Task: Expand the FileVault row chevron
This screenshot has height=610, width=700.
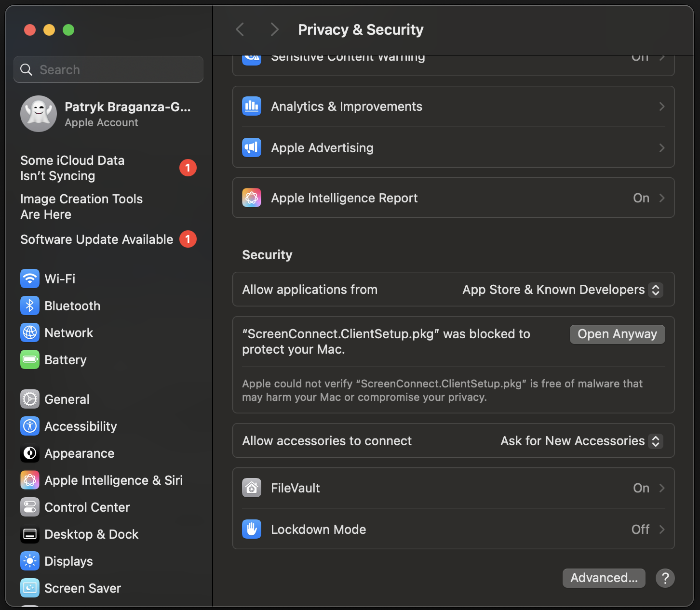Action: click(662, 488)
